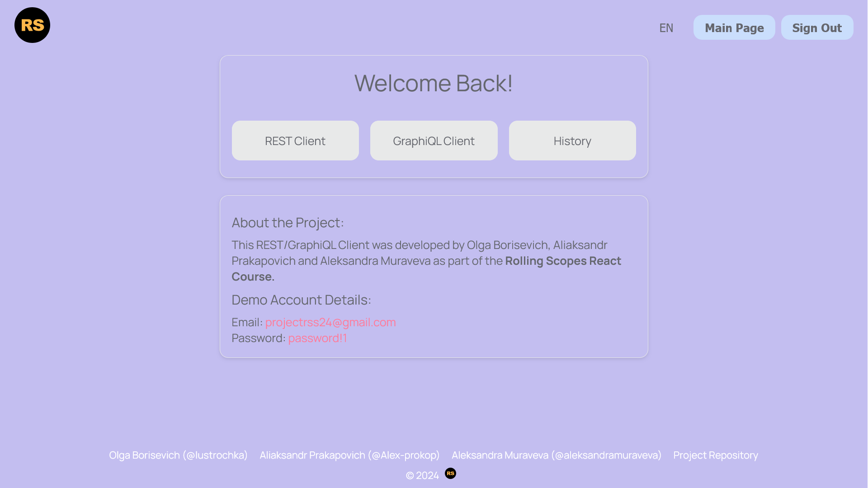Image resolution: width=868 pixels, height=488 pixels.
Task: Click Main Page navigation icon
Action: (x=735, y=28)
